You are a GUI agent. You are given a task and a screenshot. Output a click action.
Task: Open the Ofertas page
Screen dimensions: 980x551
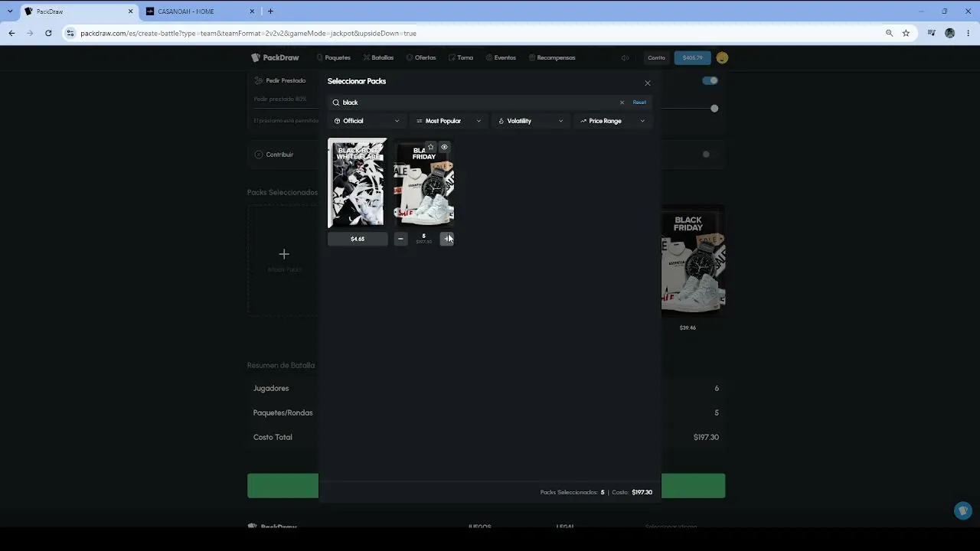click(x=421, y=57)
